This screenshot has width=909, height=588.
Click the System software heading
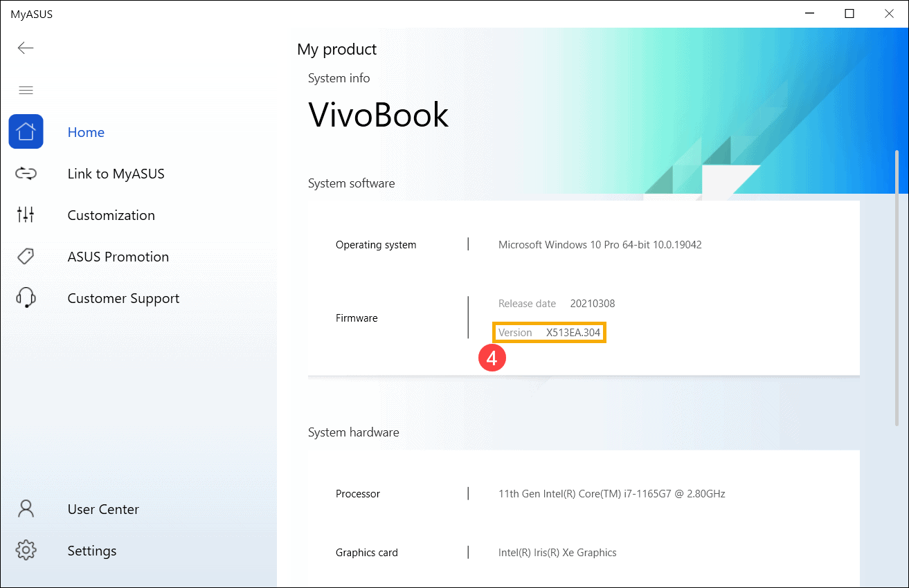(x=352, y=183)
